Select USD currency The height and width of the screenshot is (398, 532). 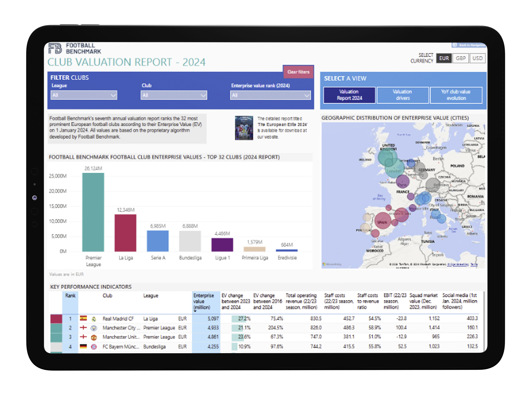(x=477, y=58)
